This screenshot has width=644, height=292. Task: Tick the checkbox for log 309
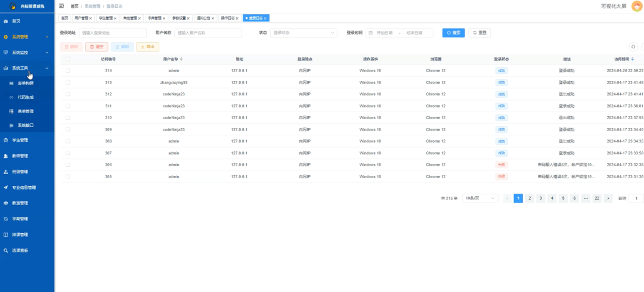[68, 129]
